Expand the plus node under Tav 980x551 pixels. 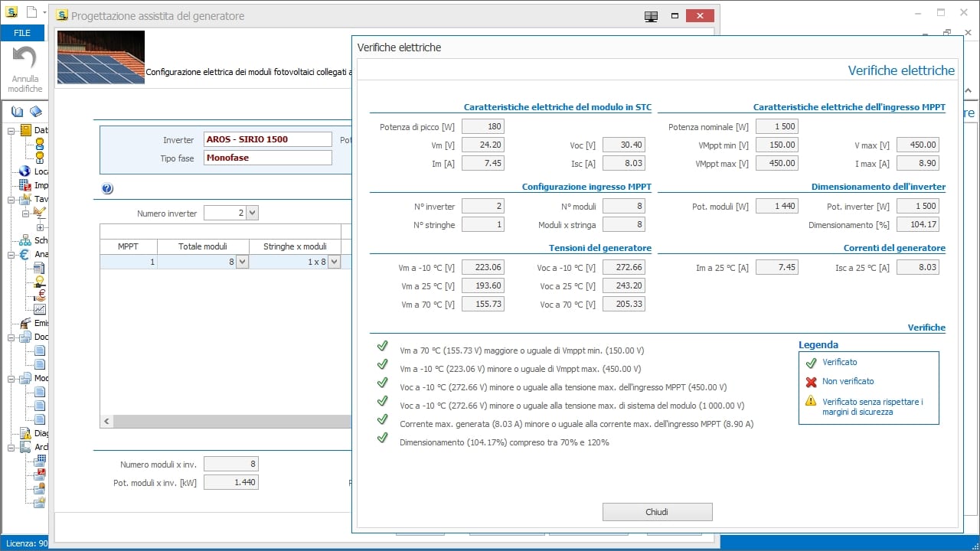click(x=40, y=227)
